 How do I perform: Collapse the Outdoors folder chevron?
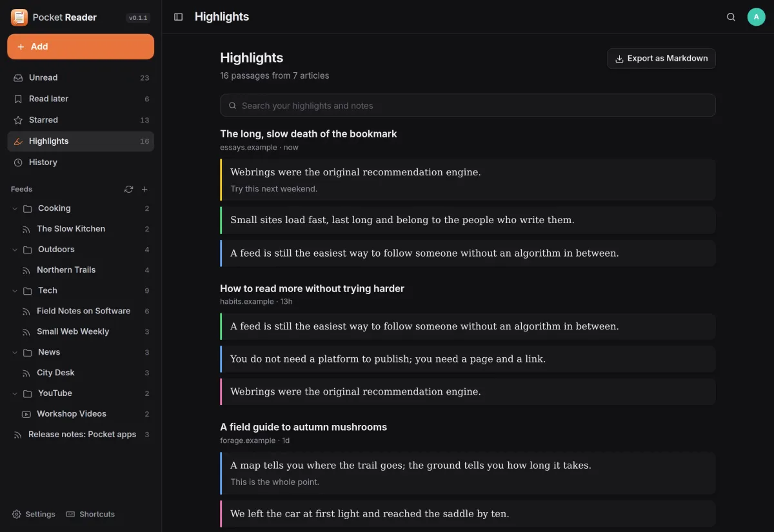[x=15, y=250]
